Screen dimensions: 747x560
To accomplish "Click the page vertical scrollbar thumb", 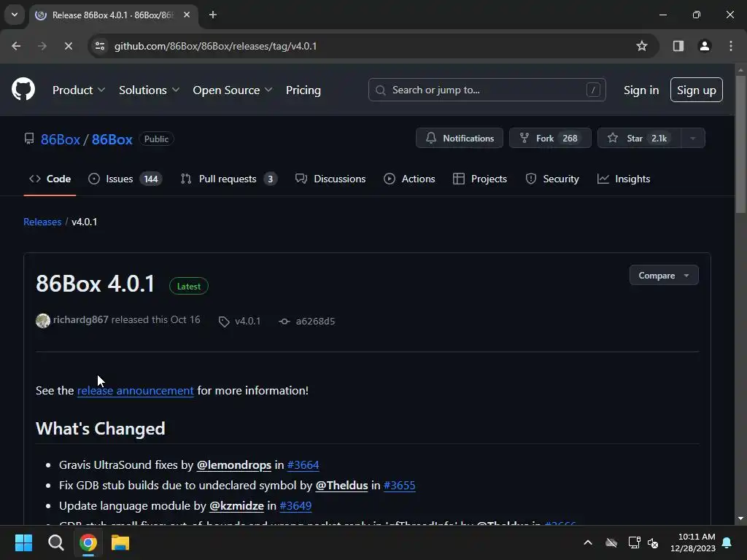I will coord(740,144).
